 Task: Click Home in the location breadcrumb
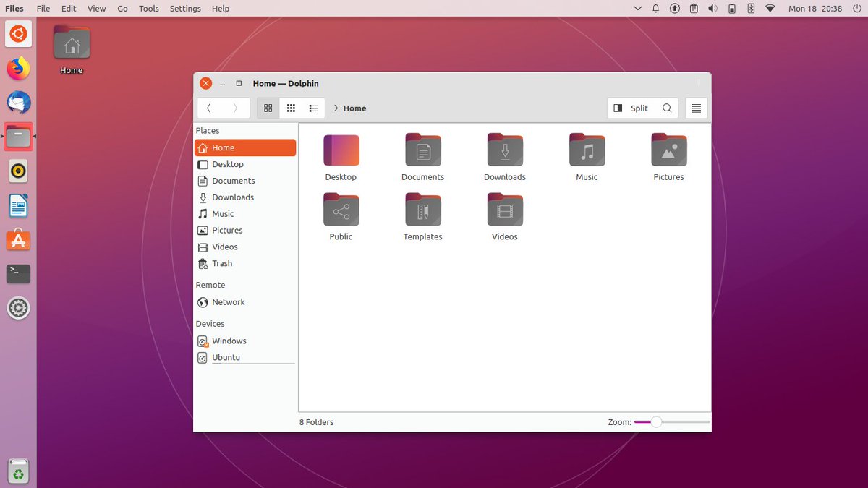pyautogui.click(x=354, y=108)
